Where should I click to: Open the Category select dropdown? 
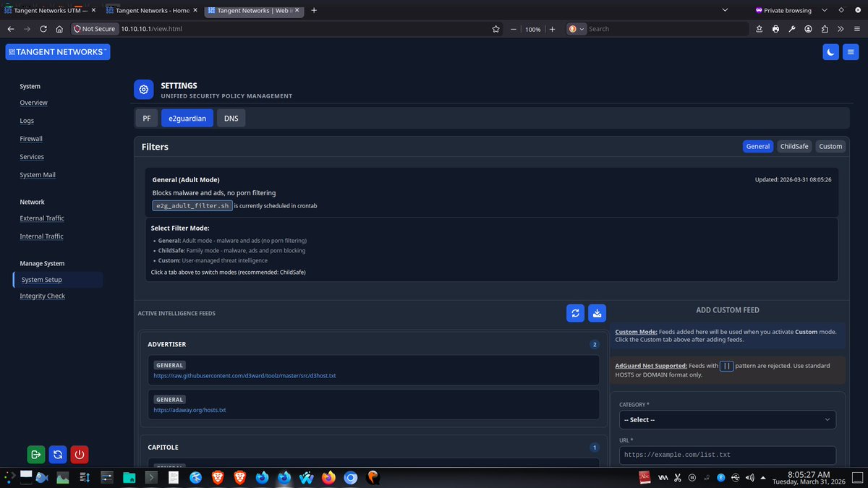point(728,419)
